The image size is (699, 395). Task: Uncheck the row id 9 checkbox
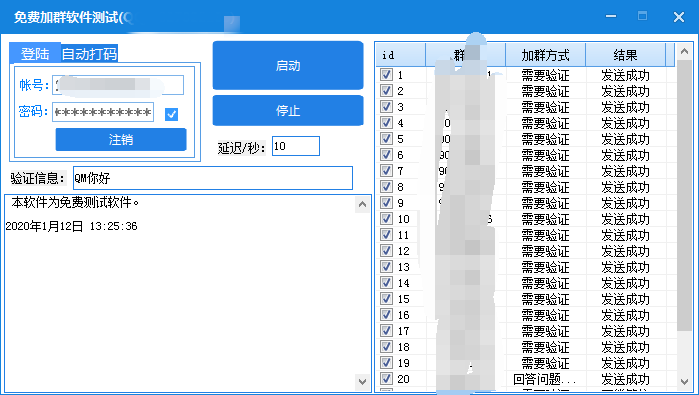(387, 203)
